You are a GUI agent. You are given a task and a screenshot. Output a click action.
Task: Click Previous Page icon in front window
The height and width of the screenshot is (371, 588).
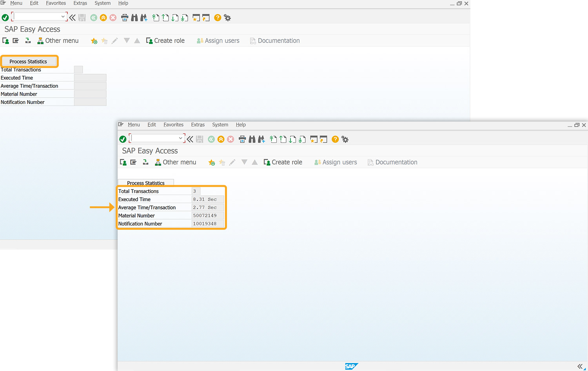[283, 139]
